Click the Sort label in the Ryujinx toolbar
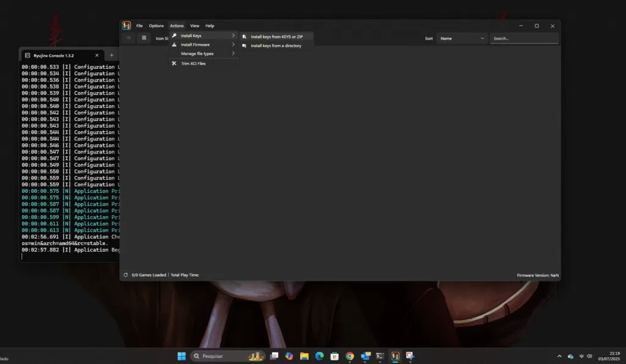 pos(429,38)
